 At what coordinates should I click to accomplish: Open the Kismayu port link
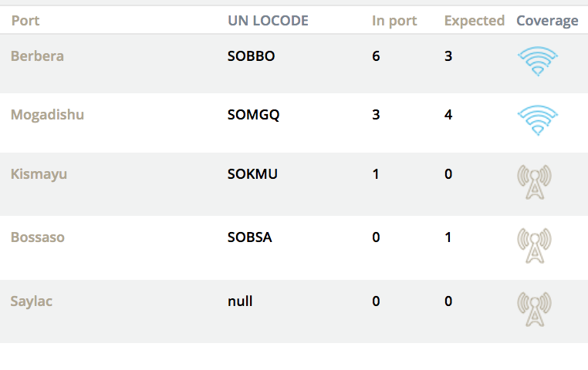pyautogui.click(x=39, y=174)
